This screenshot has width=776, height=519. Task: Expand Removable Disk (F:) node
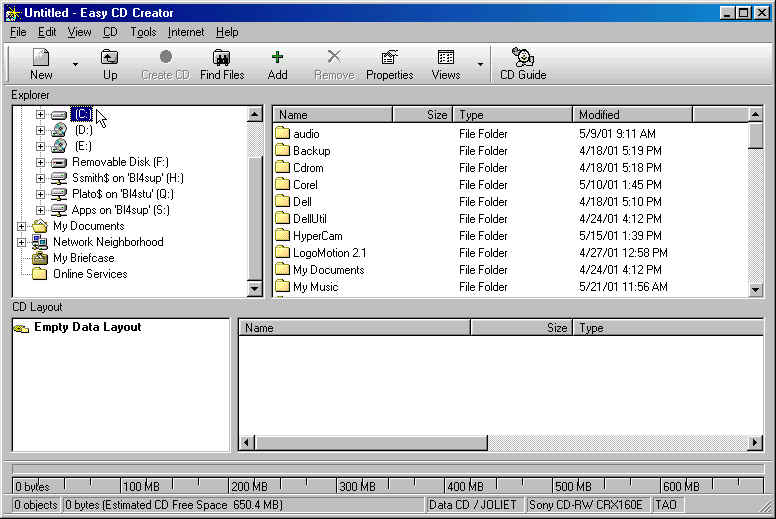tap(41, 162)
